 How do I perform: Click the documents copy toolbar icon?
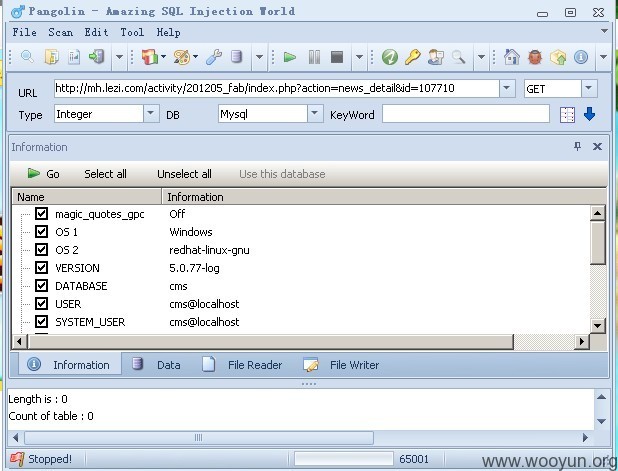(x=51, y=57)
